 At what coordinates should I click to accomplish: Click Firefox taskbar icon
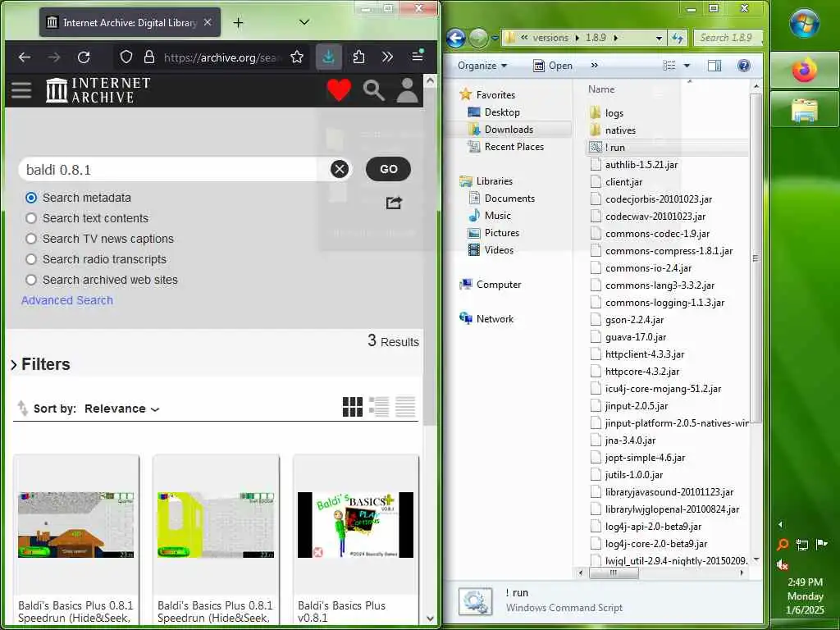coord(804,71)
